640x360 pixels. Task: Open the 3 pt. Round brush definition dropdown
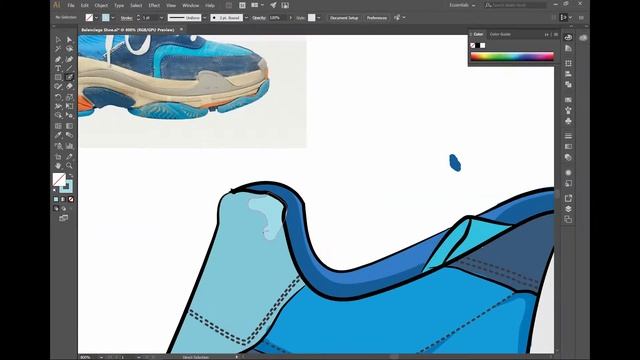coord(246,18)
